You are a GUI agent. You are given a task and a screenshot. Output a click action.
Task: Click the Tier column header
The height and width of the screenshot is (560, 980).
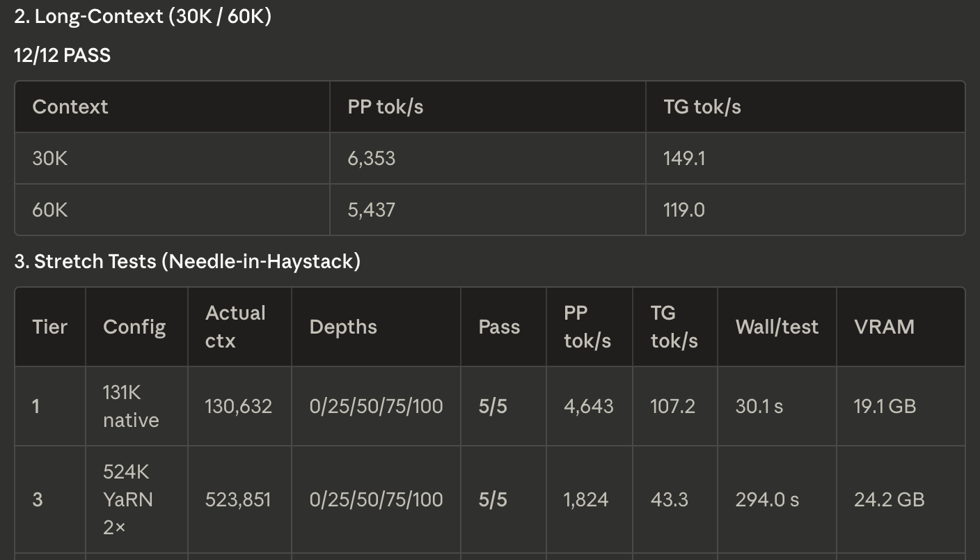coord(50,327)
